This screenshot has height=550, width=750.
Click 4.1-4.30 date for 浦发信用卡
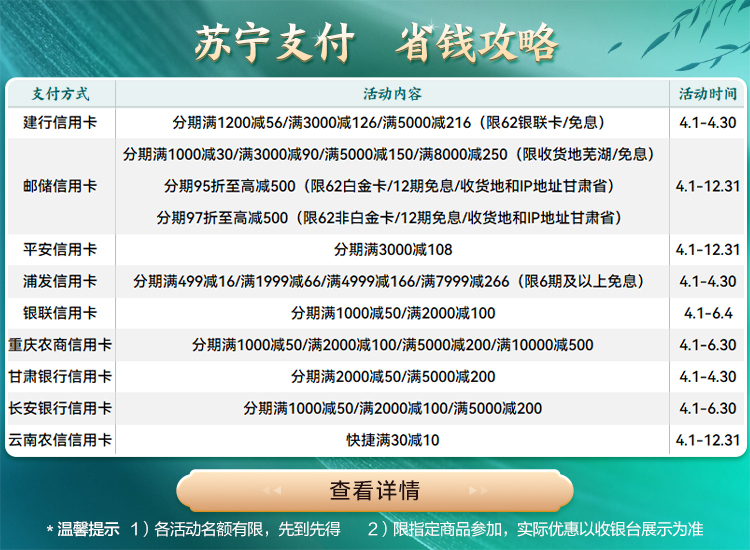point(708,281)
